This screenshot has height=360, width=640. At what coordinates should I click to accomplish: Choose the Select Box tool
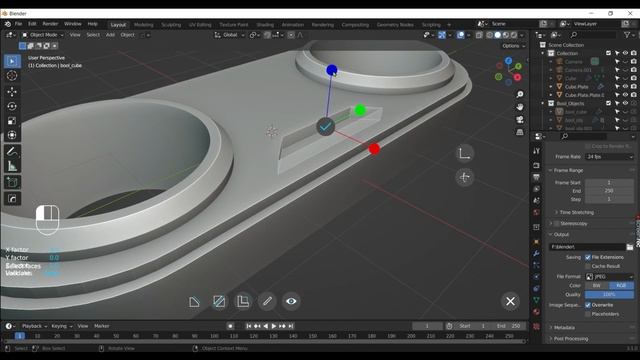12,61
